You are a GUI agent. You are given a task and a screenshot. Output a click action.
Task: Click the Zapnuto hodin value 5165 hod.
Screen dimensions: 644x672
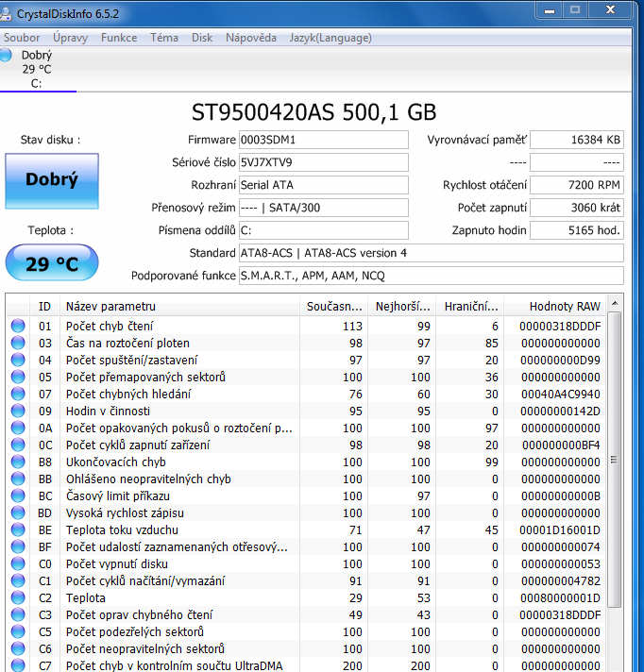click(x=577, y=230)
